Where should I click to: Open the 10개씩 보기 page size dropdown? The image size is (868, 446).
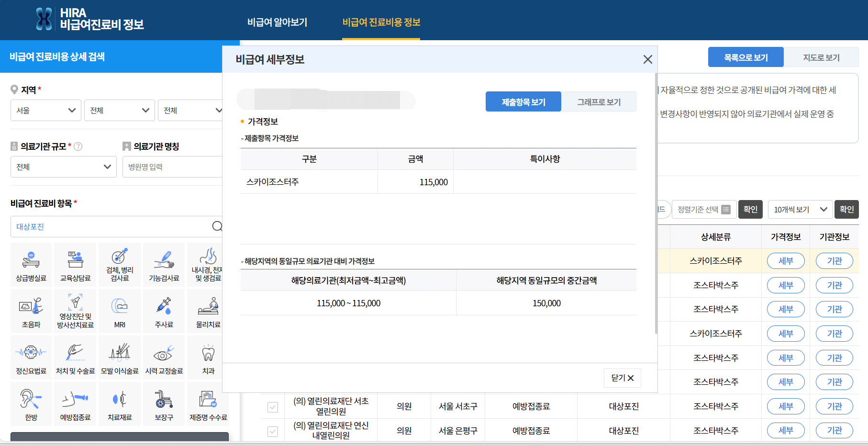pos(800,209)
